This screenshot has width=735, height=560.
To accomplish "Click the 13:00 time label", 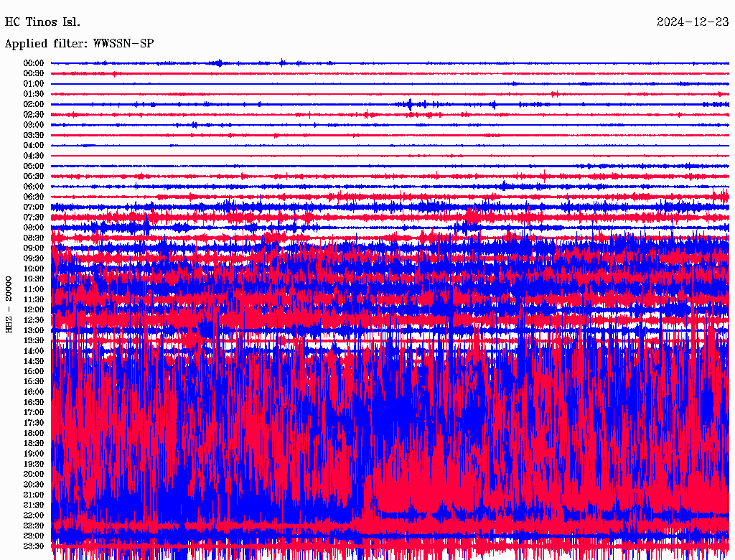I will [x=34, y=330].
